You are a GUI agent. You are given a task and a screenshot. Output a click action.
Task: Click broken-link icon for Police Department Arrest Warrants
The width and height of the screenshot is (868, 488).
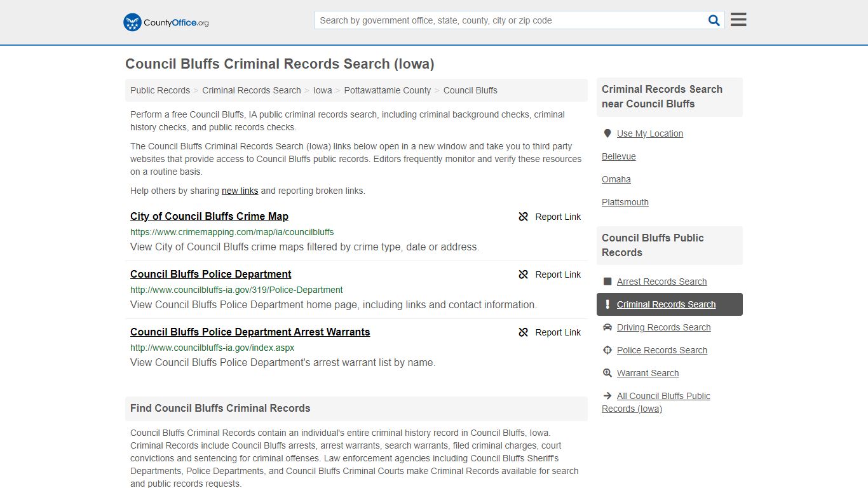(x=524, y=332)
